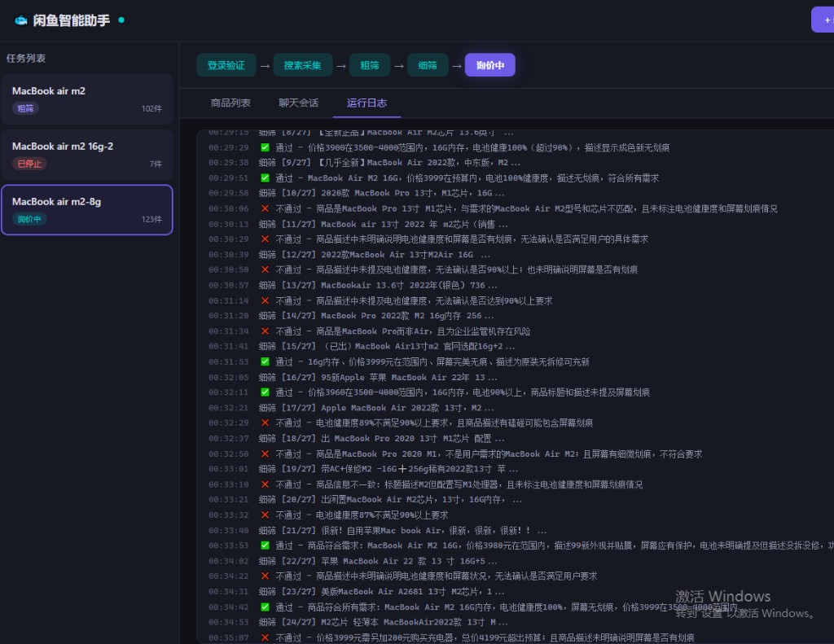
Task: Click the green check icon at 00:29:51
Action: 265,178
